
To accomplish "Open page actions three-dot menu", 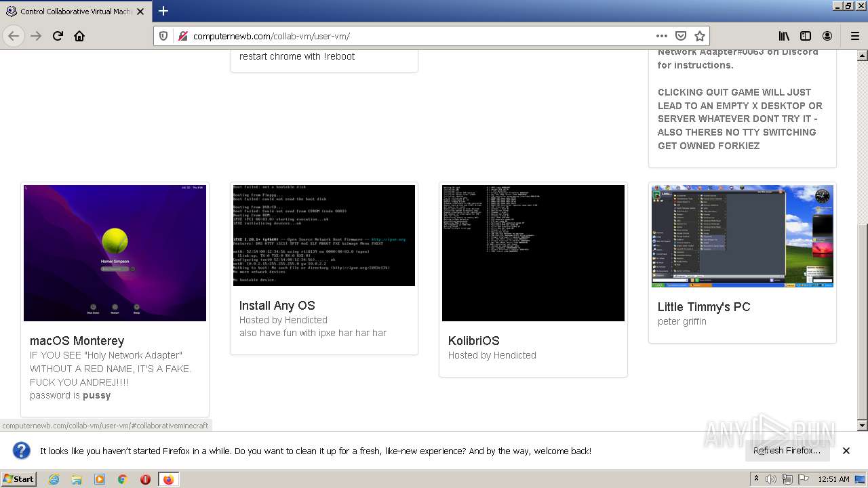I will (x=662, y=36).
